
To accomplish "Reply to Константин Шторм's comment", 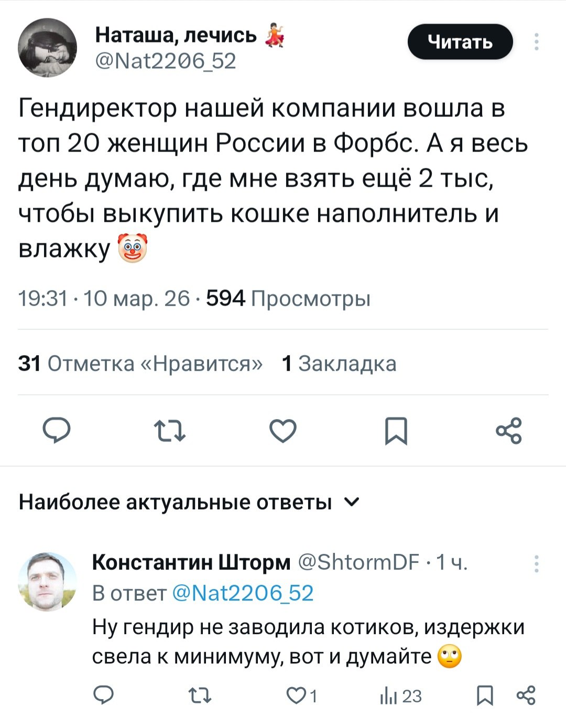I will point(104,695).
